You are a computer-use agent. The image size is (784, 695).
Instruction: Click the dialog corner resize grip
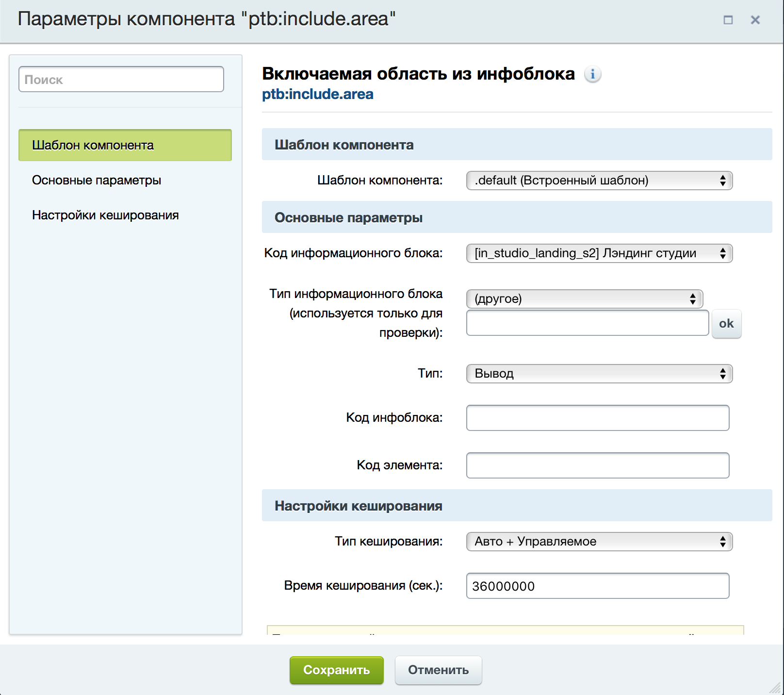tap(775, 687)
